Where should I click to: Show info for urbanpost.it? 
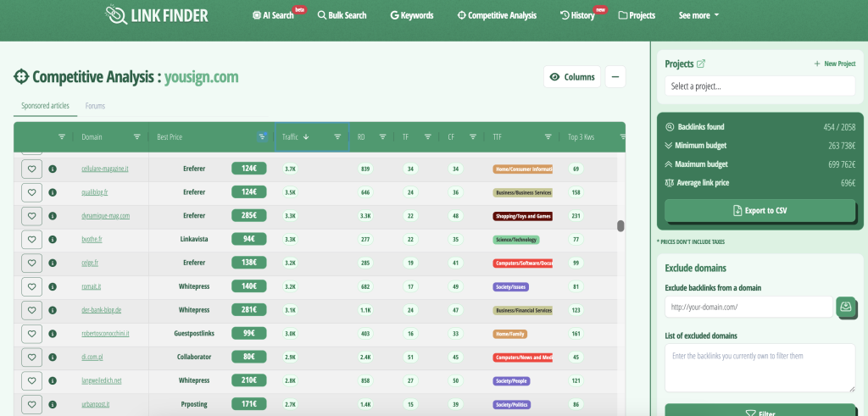click(53, 404)
